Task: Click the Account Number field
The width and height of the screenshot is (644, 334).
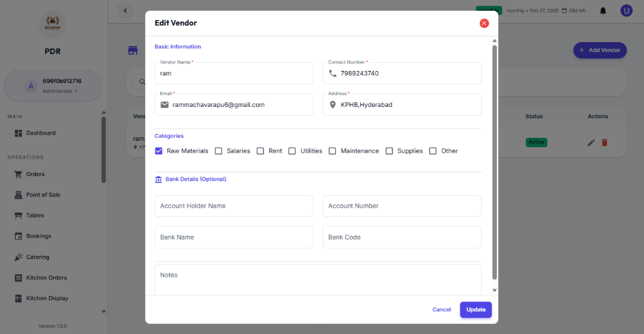Action: pos(402,206)
